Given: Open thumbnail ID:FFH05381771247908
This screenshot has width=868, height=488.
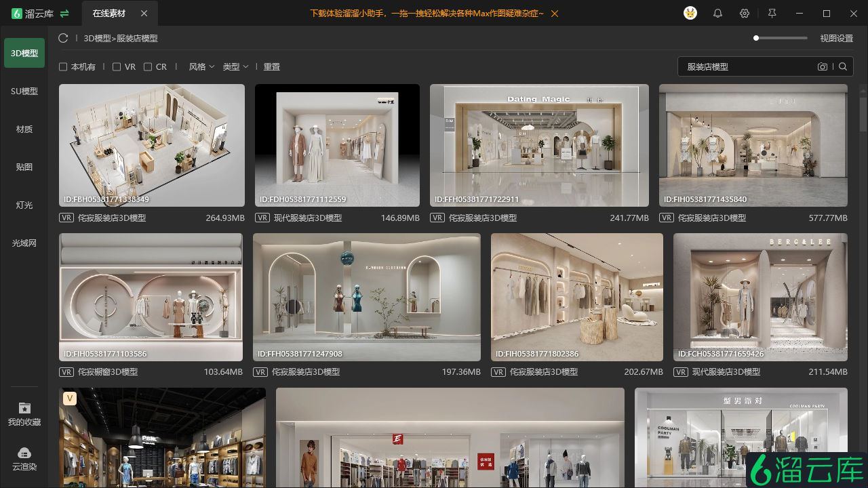Looking at the screenshot, I should 367,298.
